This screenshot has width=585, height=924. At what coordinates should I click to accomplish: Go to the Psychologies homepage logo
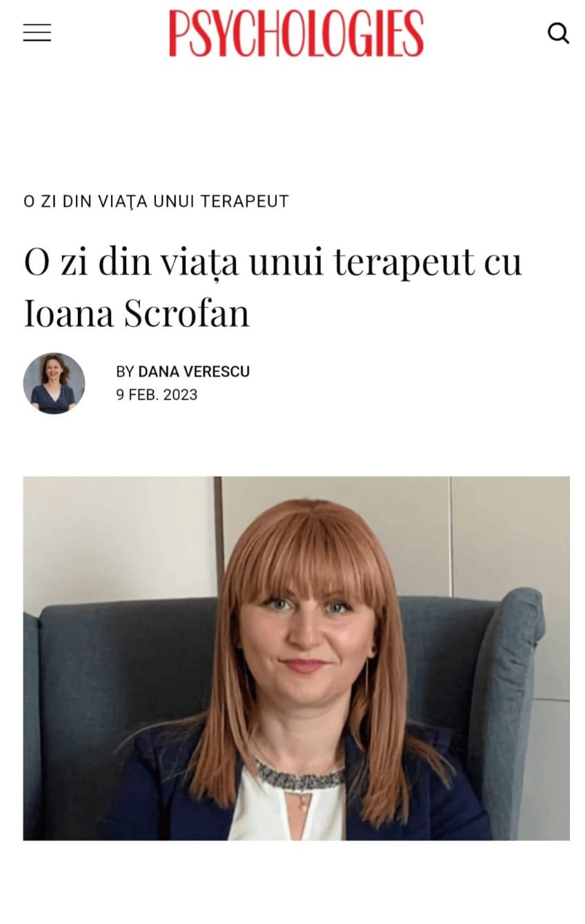point(296,33)
